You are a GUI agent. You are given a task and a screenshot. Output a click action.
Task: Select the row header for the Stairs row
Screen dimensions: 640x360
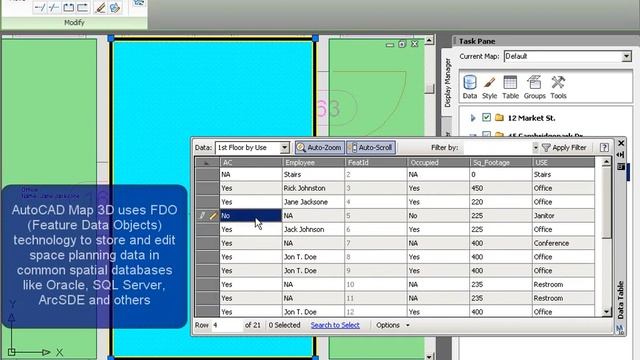(207, 174)
